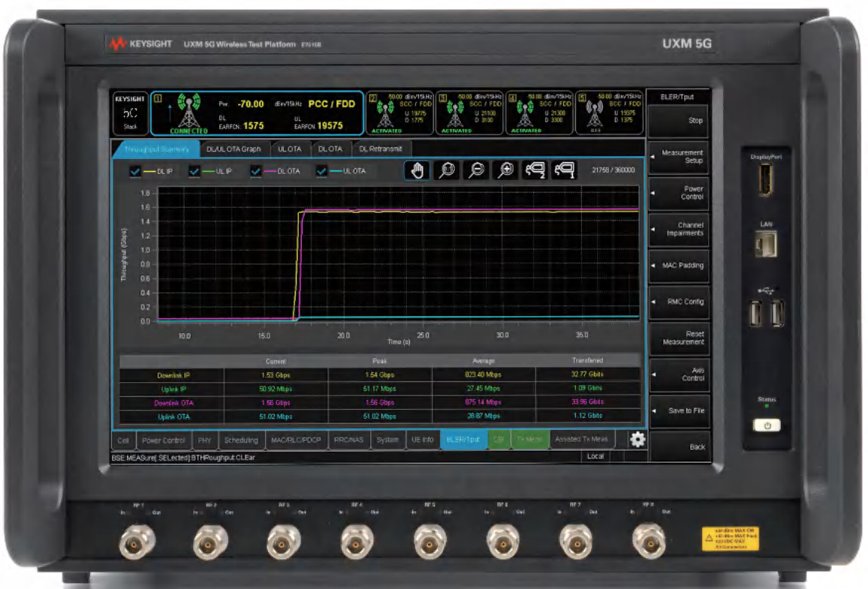This screenshot has height=589, width=868.
Task: Select cell 2 activated SCC tower
Action: click(x=400, y=113)
